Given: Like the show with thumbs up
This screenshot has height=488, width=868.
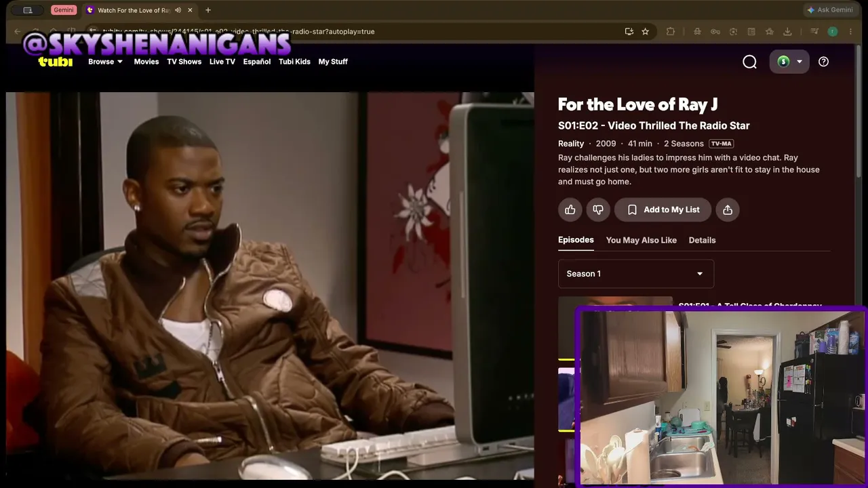Looking at the screenshot, I should click(x=570, y=210).
